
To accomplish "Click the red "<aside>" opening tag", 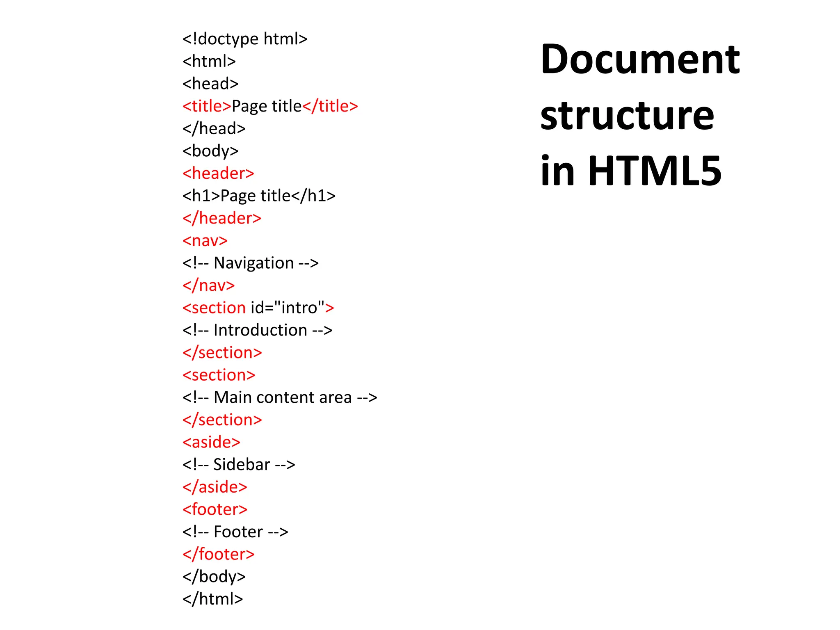I will [x=212, y=442].
